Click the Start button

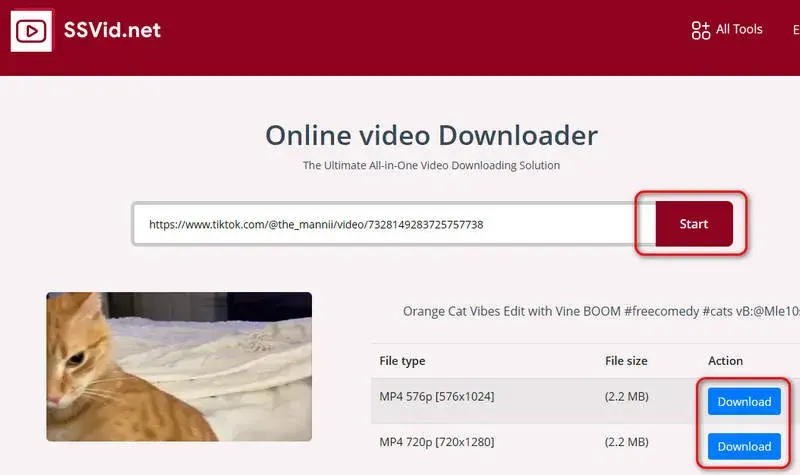694,224
